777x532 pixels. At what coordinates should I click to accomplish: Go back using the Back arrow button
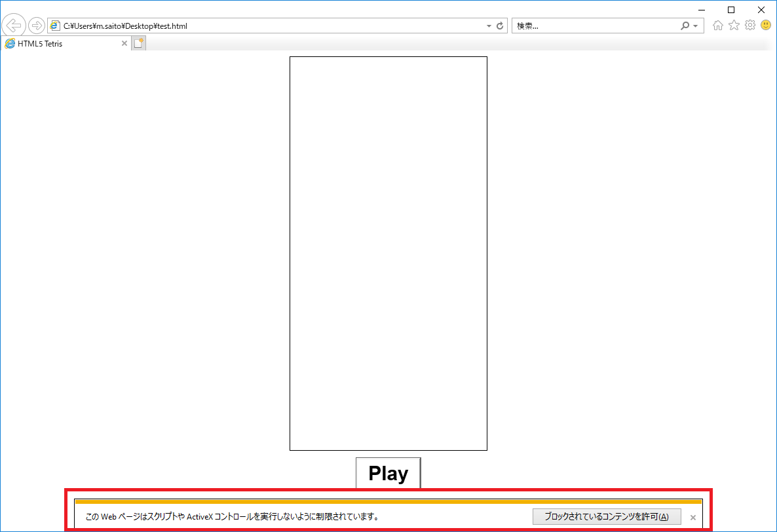coord(14,26)
